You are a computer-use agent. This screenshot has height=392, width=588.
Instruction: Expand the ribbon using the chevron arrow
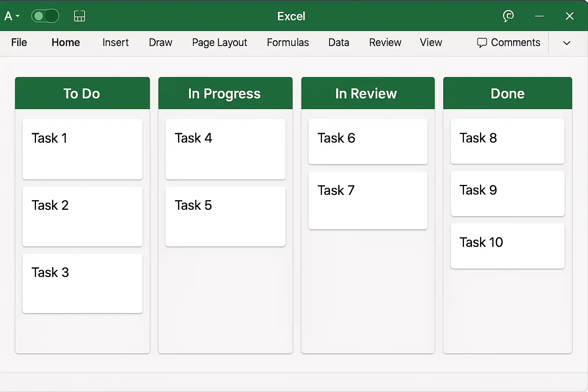tap(567, 43)
